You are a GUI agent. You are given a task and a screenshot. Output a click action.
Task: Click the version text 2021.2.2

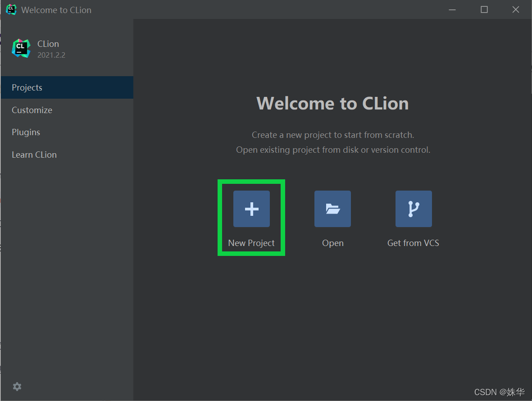pos(51,55)
